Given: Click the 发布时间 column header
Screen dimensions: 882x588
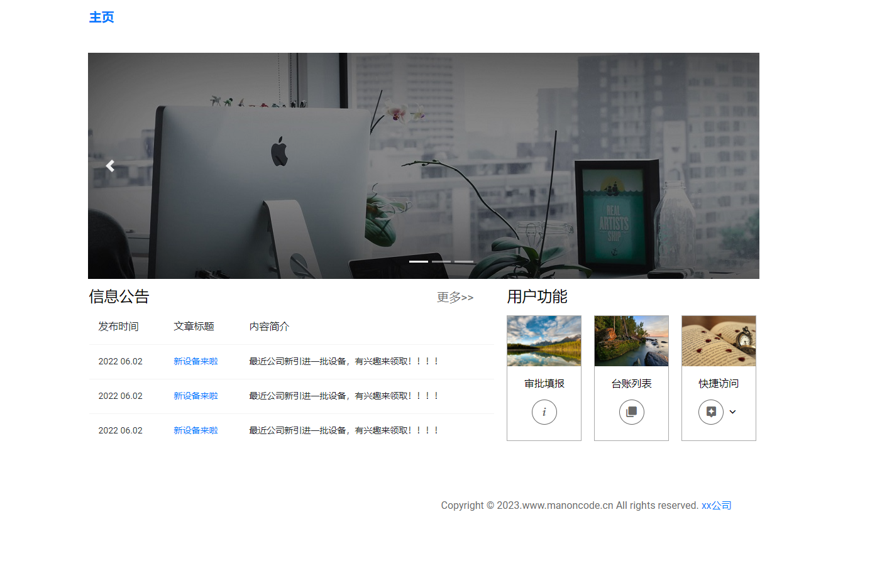Looking at the screenshot, I should (118, 326).
